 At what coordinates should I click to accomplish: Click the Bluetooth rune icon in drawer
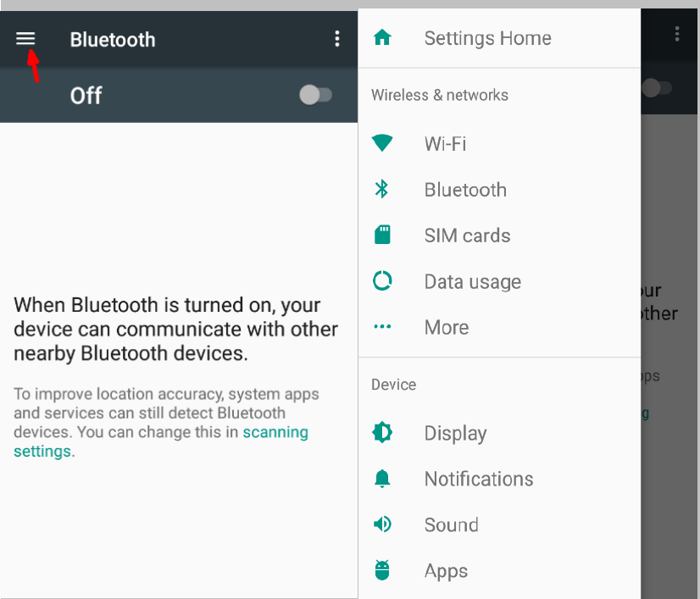pyautogui.click(x=381, y=189)
